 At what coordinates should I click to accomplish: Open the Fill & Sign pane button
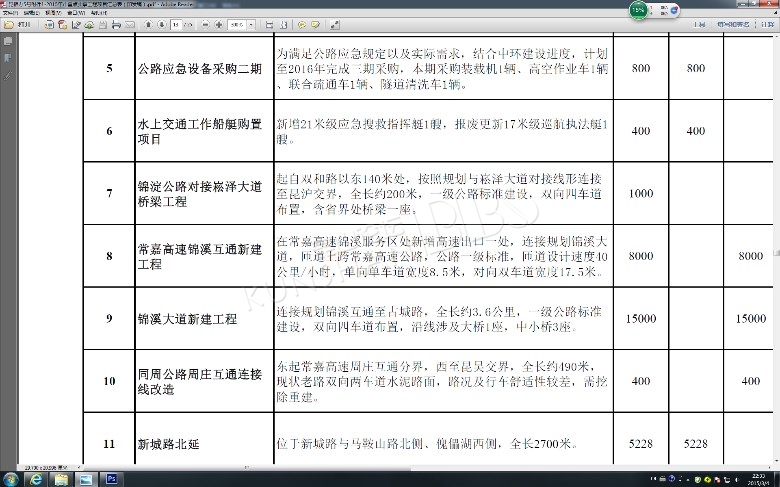pos(733,24)
